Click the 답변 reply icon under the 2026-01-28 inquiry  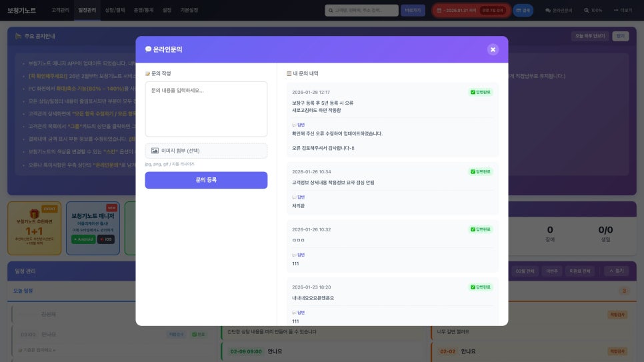tap(294, 125)
